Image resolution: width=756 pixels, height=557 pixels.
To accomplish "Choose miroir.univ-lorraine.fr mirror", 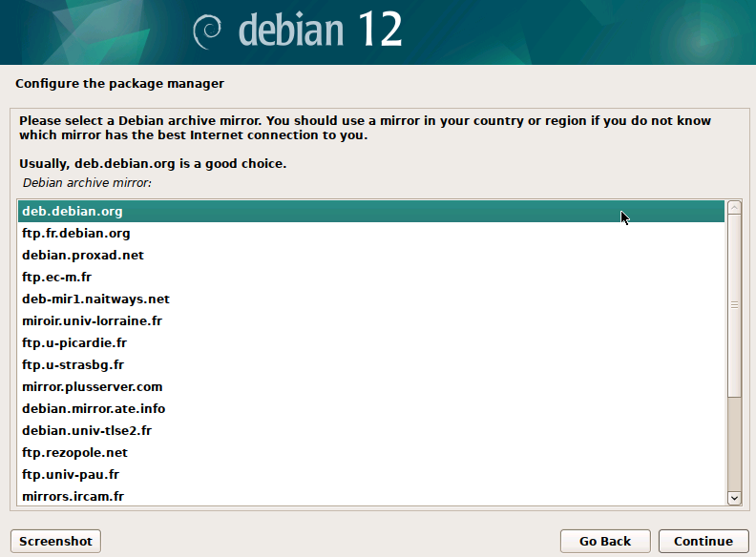I will pyautogui.click(x=93, y=320).
